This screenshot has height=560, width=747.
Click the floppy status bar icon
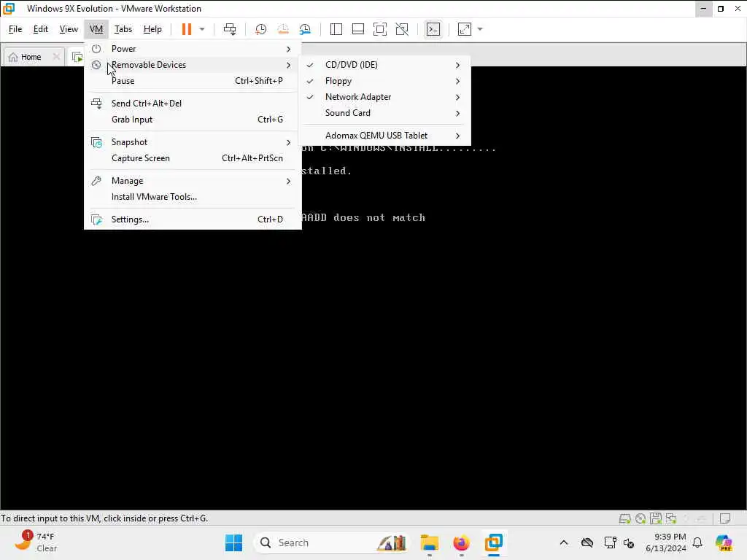tap(656, 518)
